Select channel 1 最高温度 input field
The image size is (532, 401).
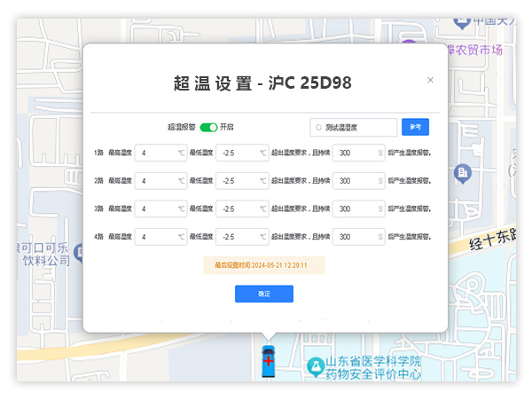tap(160, 153)
